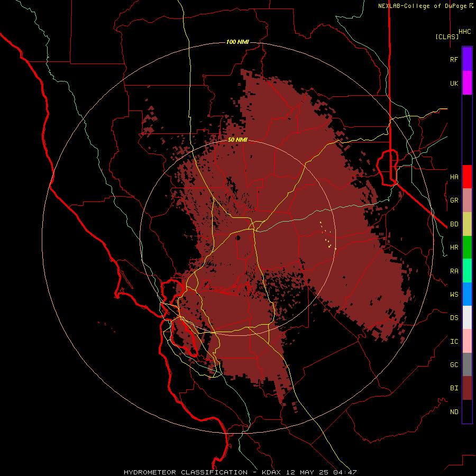Click the GR legend label

(454, 200)
